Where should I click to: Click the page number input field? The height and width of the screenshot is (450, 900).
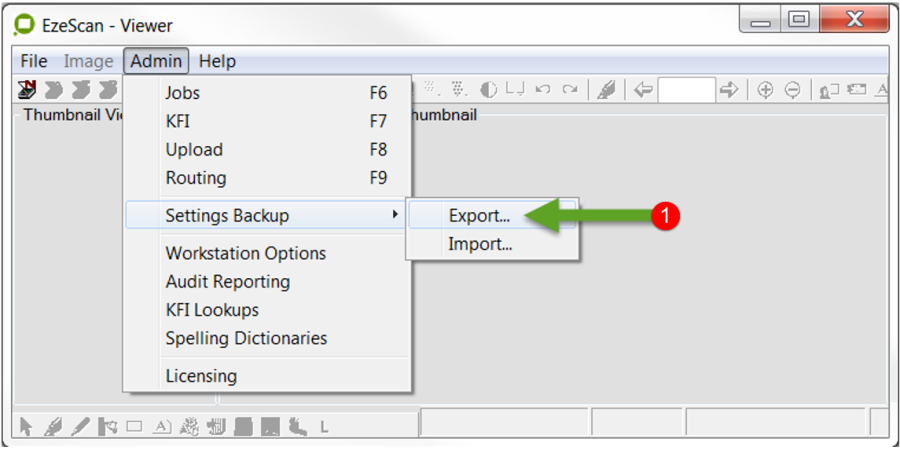tap(686, 90)
